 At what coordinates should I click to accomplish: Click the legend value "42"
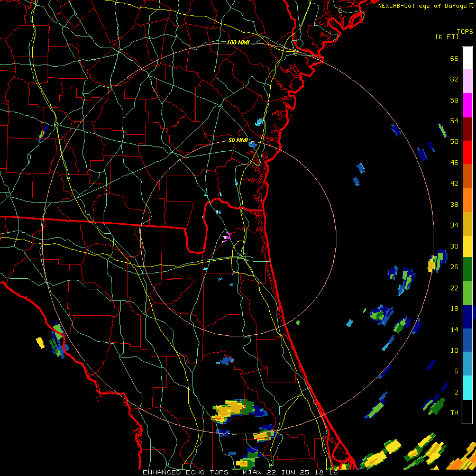pyautogui.click(x=454, y=184)
